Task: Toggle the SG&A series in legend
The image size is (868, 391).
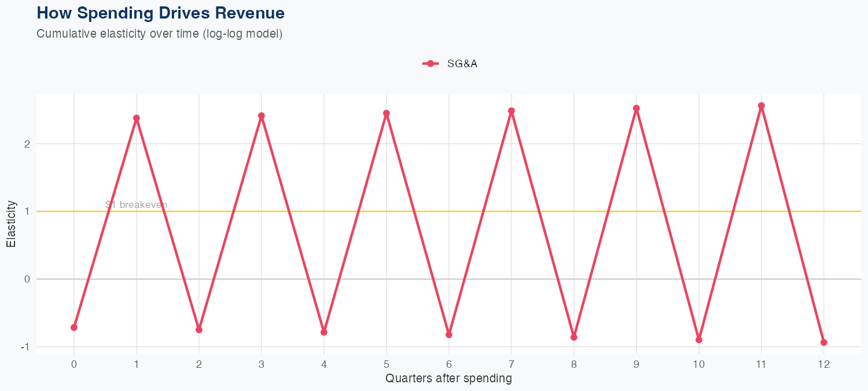Action: click(x=450, y=64)
